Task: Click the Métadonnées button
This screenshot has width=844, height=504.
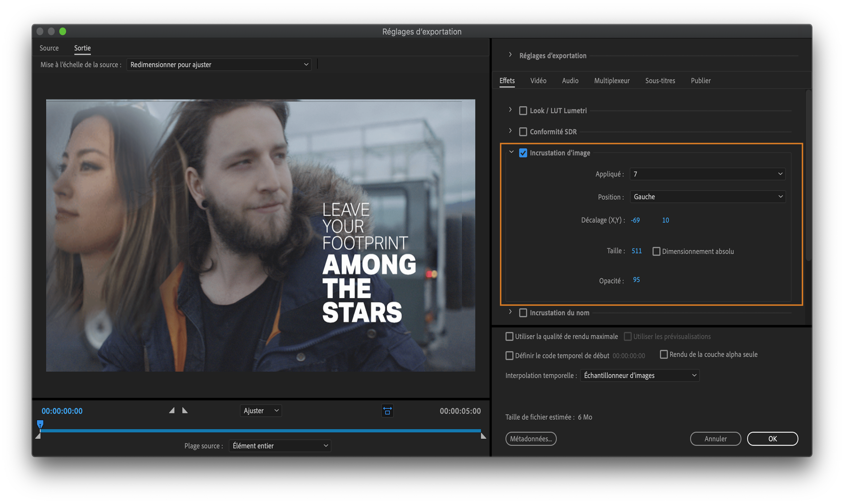Action: tap(531, 439)
